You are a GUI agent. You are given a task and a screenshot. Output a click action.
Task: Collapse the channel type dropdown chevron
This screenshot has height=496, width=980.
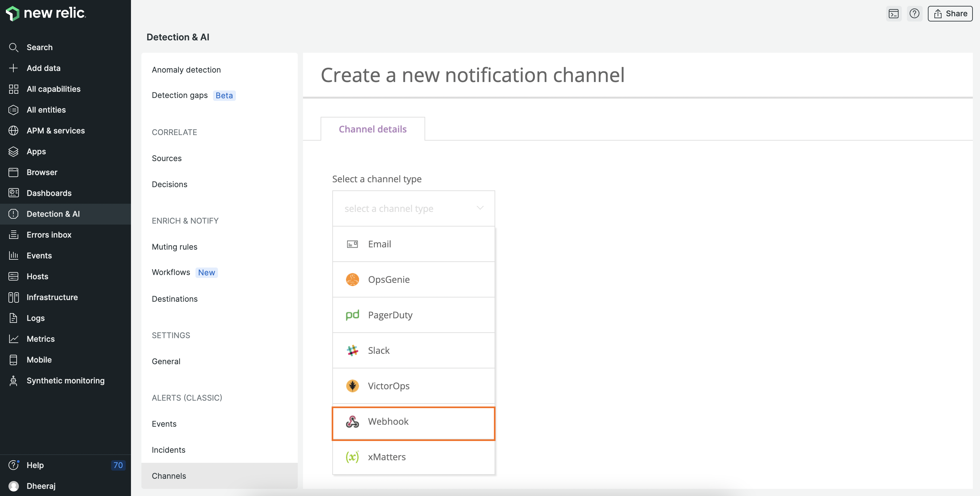pos(480,208)
